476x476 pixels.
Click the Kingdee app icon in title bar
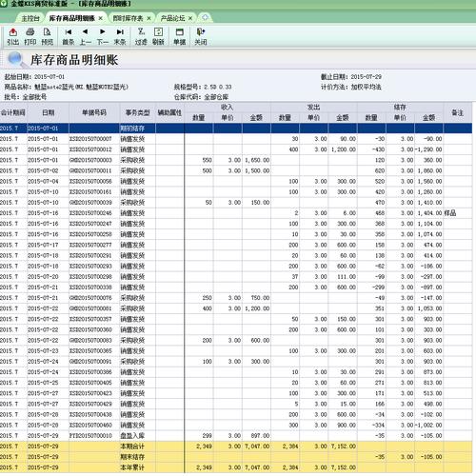point(4,4)
